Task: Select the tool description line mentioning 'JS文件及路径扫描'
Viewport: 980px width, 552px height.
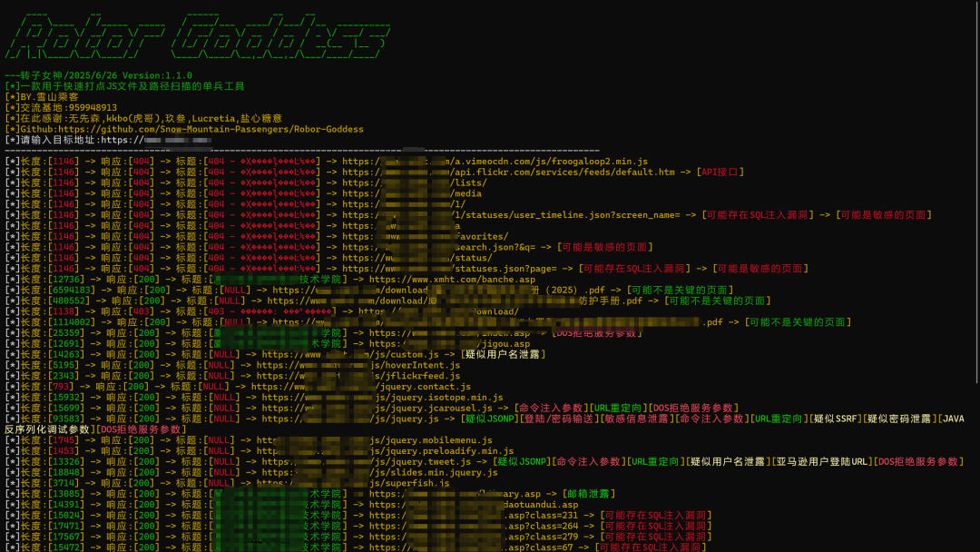Action: [124, 86]
